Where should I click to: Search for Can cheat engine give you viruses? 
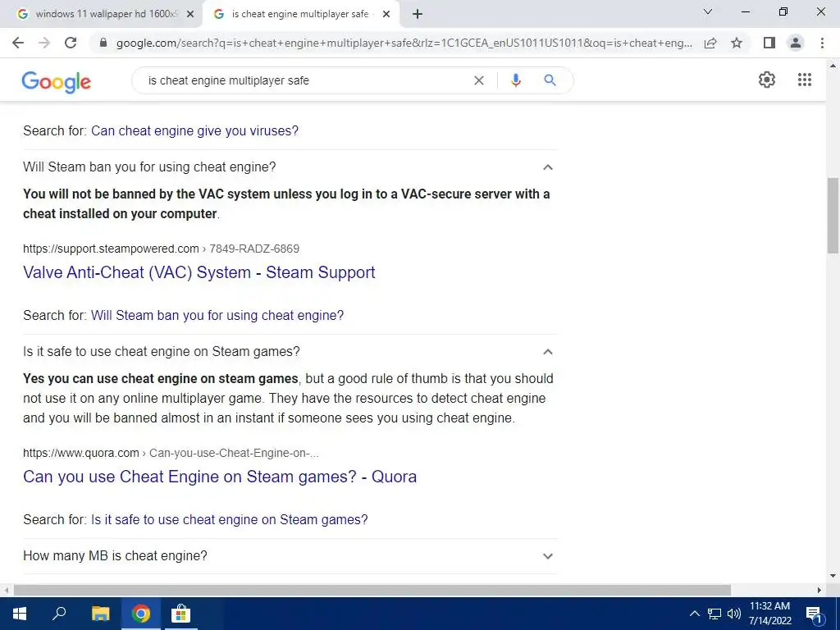194,130
